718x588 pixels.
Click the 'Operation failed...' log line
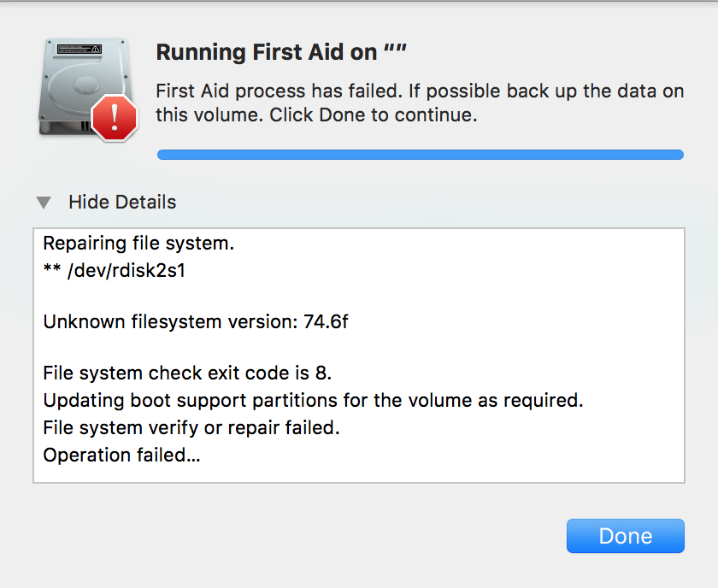click(121, 456)
